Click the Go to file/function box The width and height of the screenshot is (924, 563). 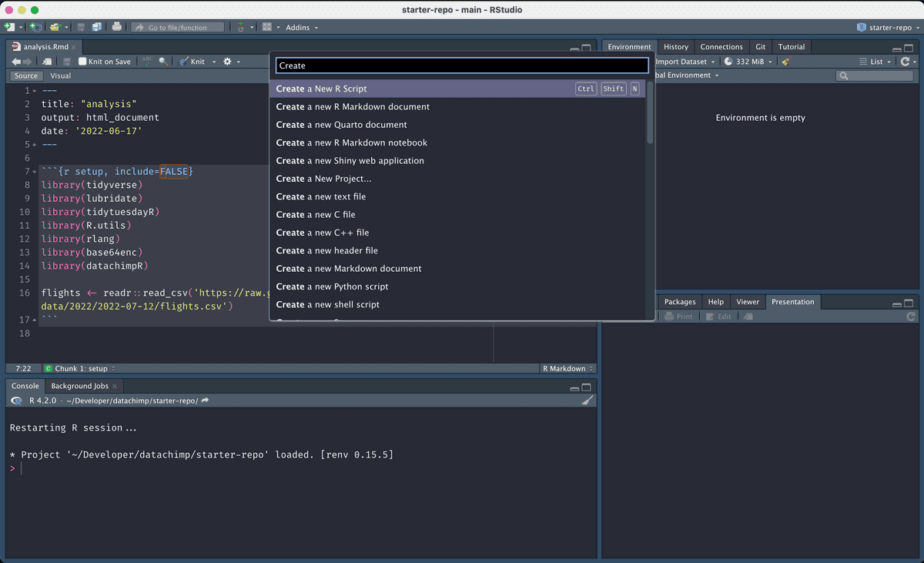[178, 27]
